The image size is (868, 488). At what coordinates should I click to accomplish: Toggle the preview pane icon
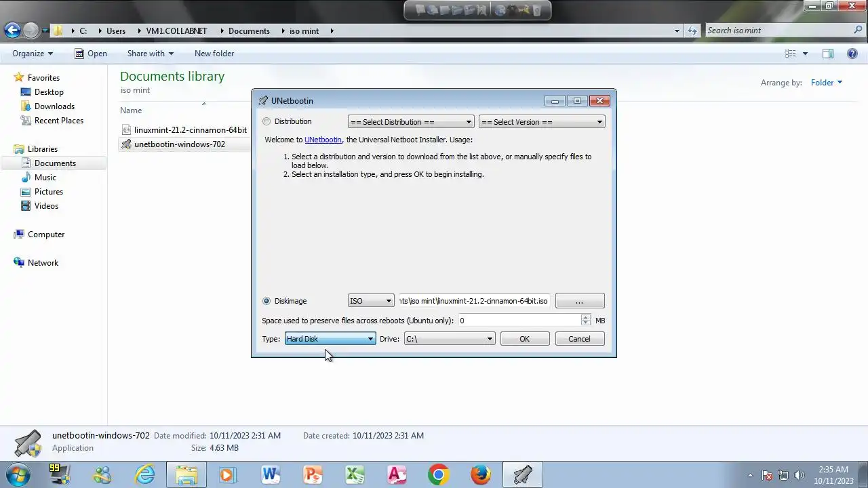coord(828,54)
